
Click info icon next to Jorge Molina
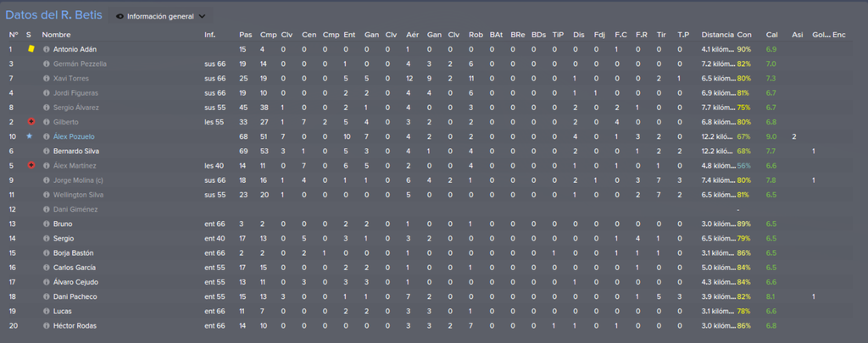click(x=47, y=180)
